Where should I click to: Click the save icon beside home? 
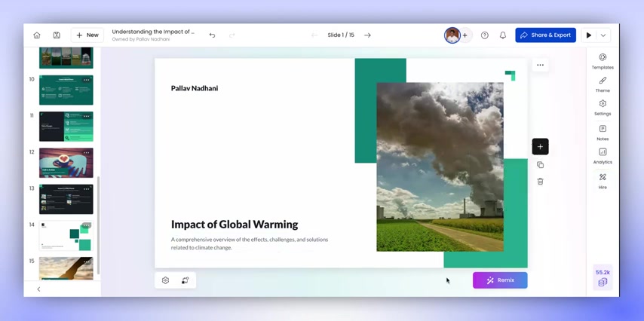pos(57,35)
